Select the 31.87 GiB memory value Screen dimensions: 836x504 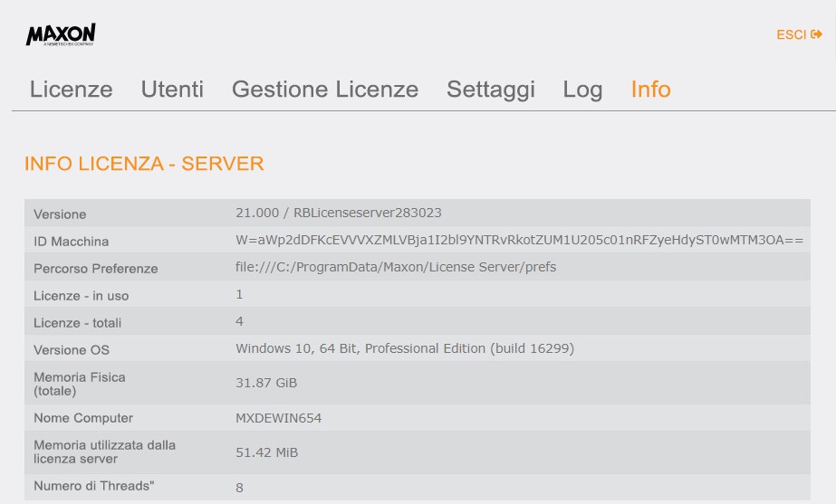[x=266, y=383]
